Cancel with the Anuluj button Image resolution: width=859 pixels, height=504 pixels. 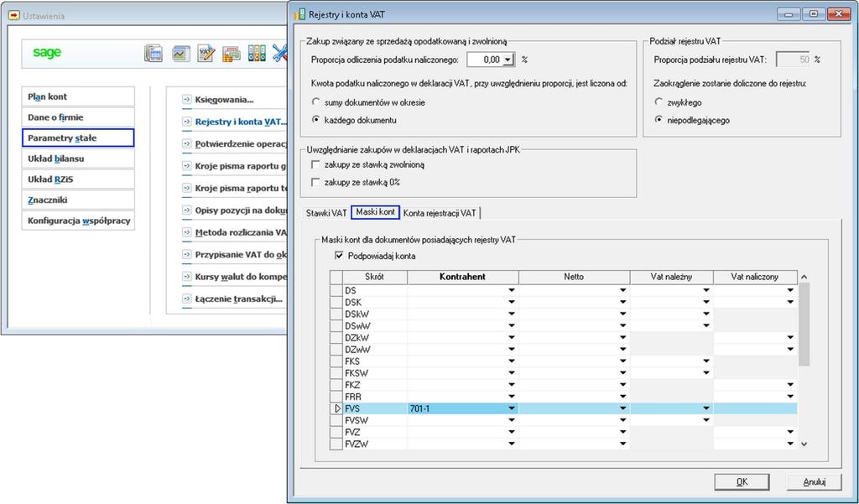point(814,481)
